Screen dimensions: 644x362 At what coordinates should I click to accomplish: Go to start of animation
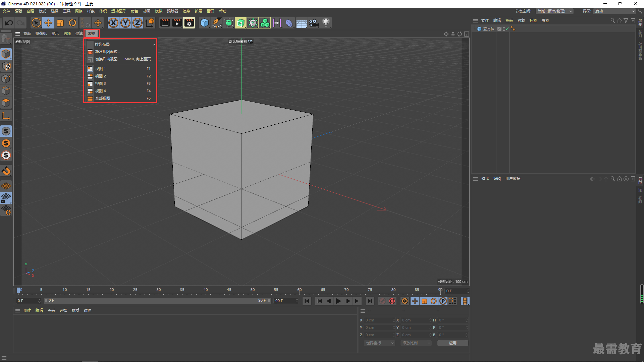(x=307, y=301)
